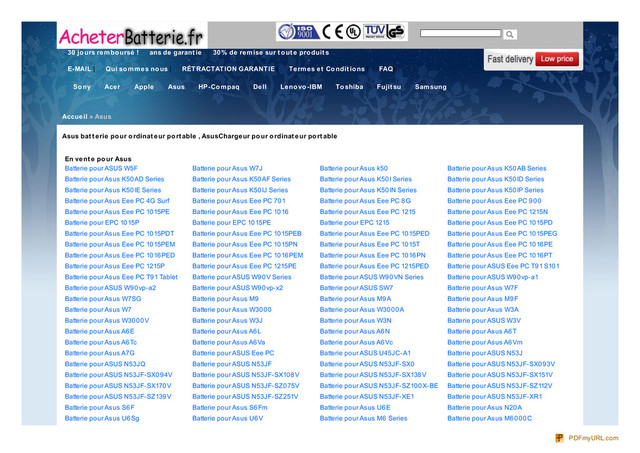640x453 pixels.
Task: Go to Accueil breadcrumb link
Action: tap(75, 117)
